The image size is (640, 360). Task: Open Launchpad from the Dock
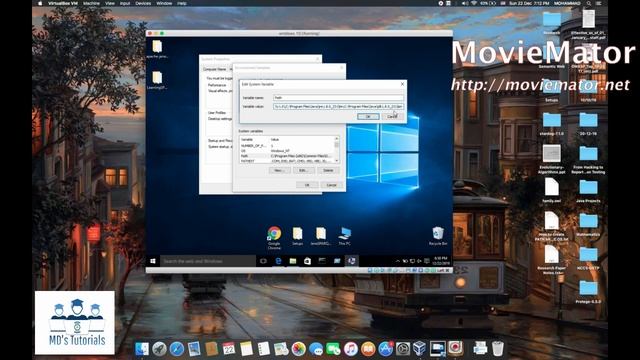(x=159, y=349)
